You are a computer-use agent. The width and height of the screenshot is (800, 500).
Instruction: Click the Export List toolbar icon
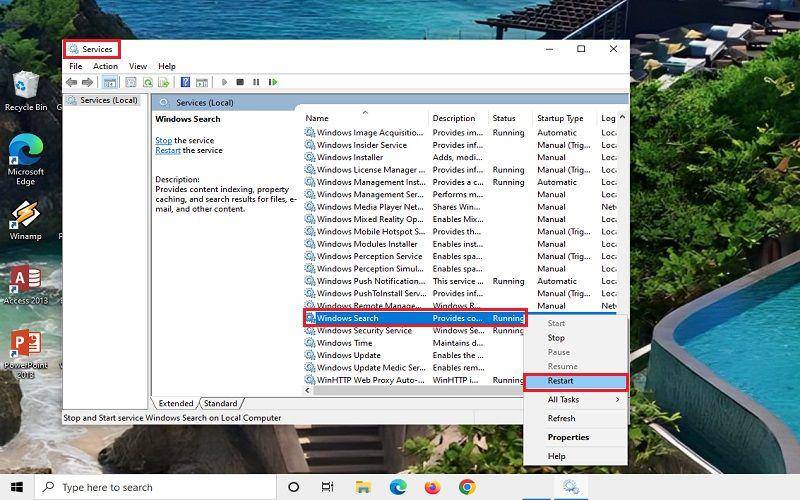tap(164, 82)
